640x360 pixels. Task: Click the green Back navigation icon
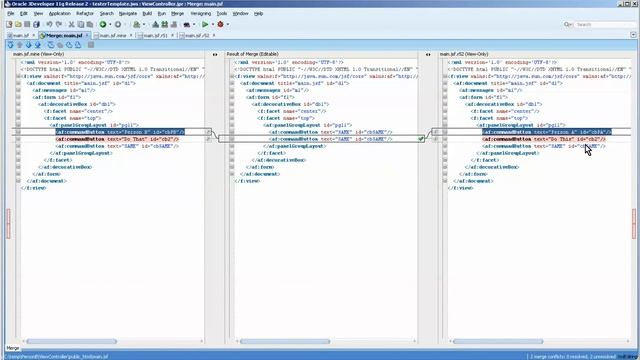tap(103, 24)
